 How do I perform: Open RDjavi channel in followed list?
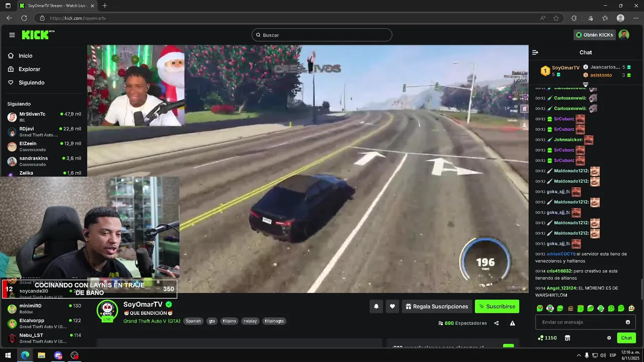click(x=44, y=132)
